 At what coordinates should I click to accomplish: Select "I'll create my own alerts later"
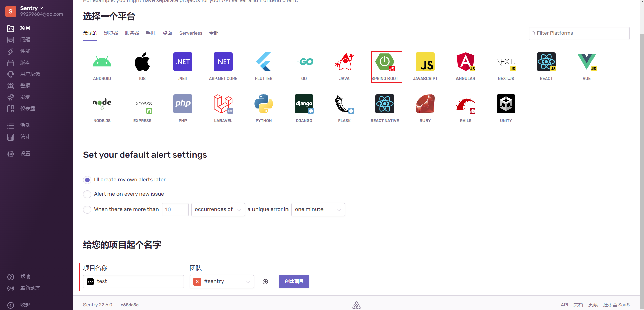pyautogui.click(x=87, y=180)
